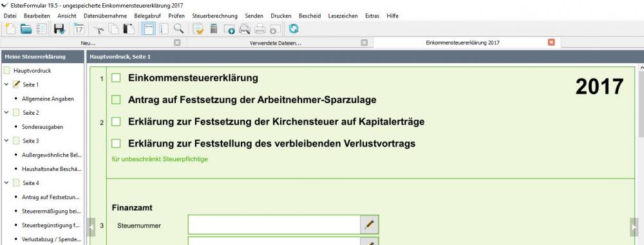
Task: Open the Senden menu
Action: (x=254, y=15)
